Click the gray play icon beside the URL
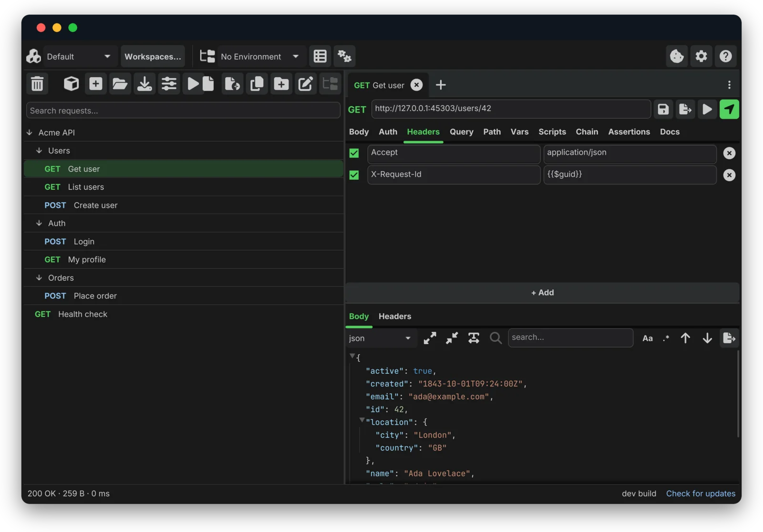Screen dimensions: 763x532 pos(707,109)
